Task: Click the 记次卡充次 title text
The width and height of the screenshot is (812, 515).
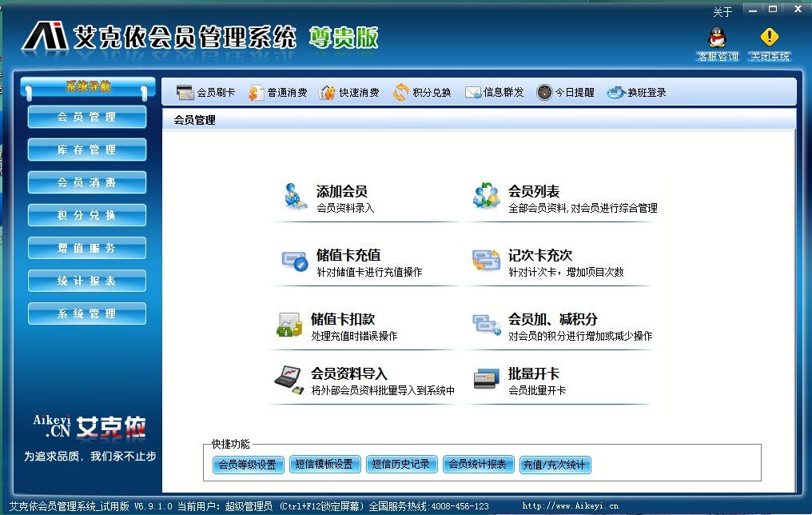Action: [540, 255]
